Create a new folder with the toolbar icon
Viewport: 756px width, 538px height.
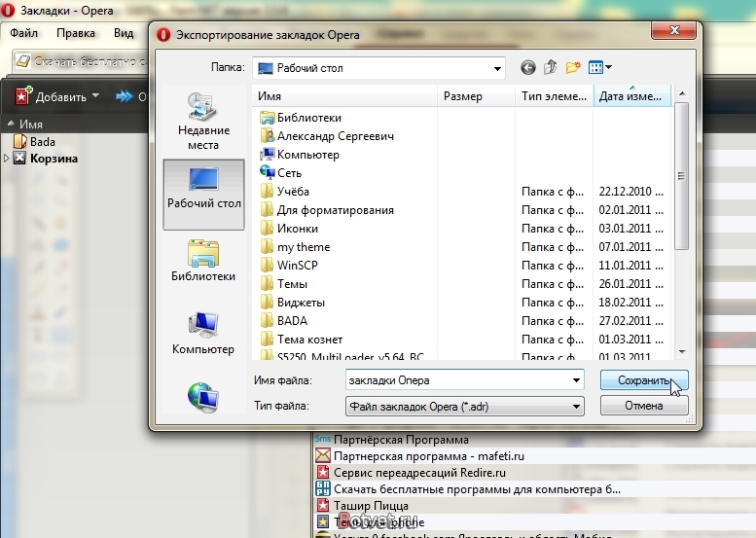tap(573, 67)
